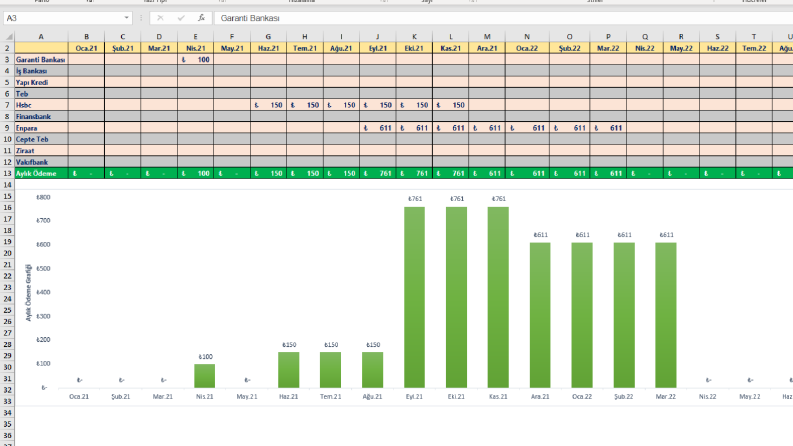Click the Mar.22 bar in the chart
Viewport: 793px width, 446px height.
[x=666, y=315]
